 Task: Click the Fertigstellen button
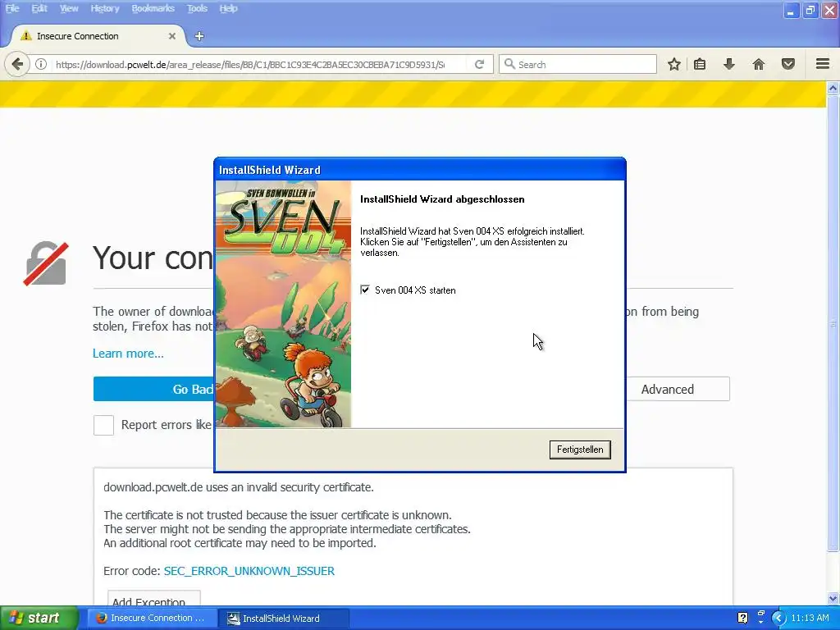pos(580,450)
